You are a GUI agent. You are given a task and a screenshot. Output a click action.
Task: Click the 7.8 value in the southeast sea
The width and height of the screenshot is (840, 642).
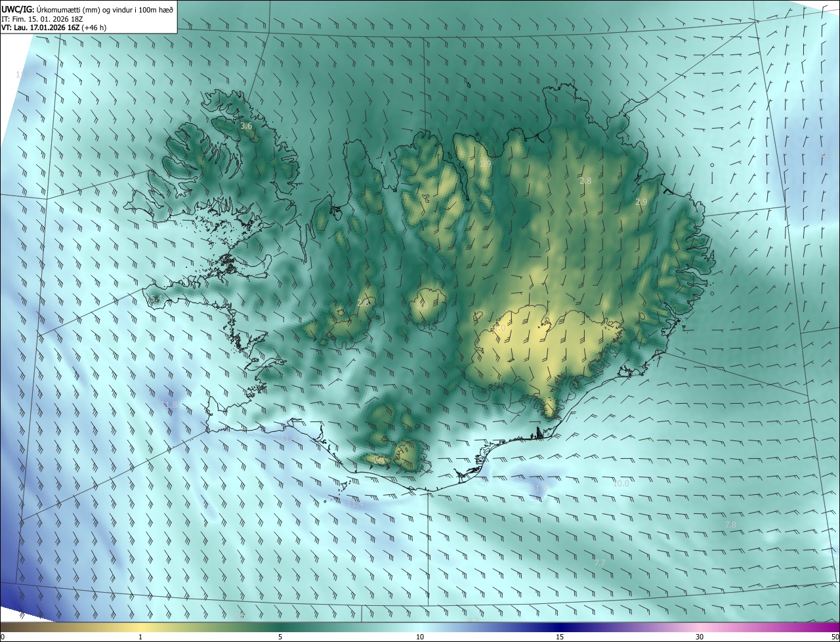pos(730,524)
